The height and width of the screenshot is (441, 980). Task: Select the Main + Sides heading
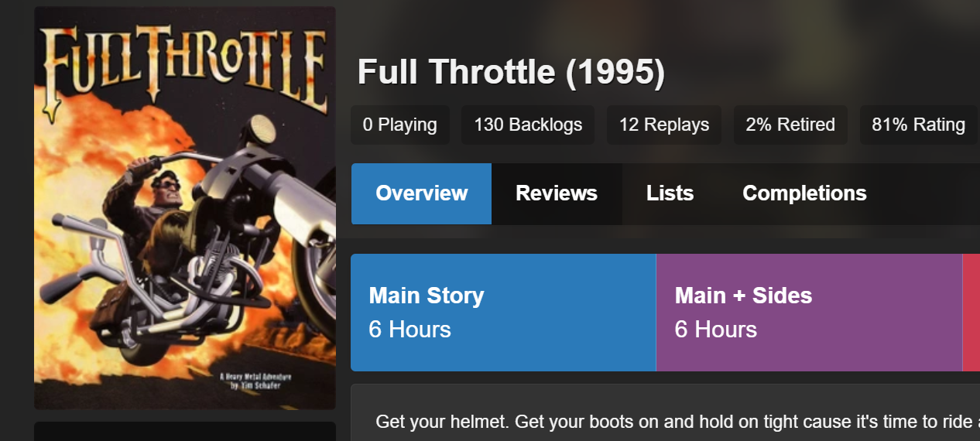tap(743, 296)
